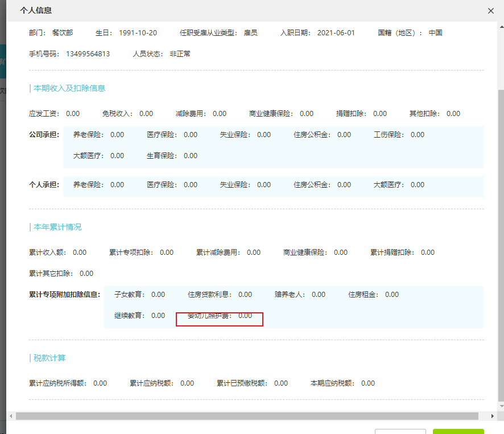
Task: Close the 个人信息 dialog
Action: tap(491, 11)
